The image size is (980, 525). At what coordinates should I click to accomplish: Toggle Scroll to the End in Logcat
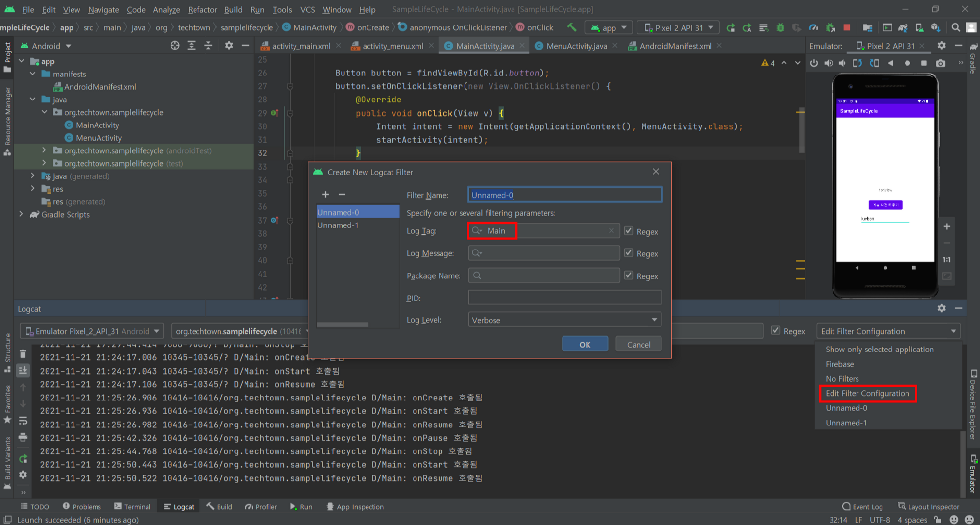[23, 370]
